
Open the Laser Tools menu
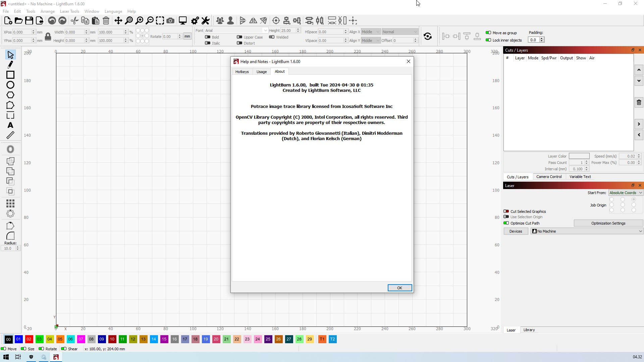[69, 11]
